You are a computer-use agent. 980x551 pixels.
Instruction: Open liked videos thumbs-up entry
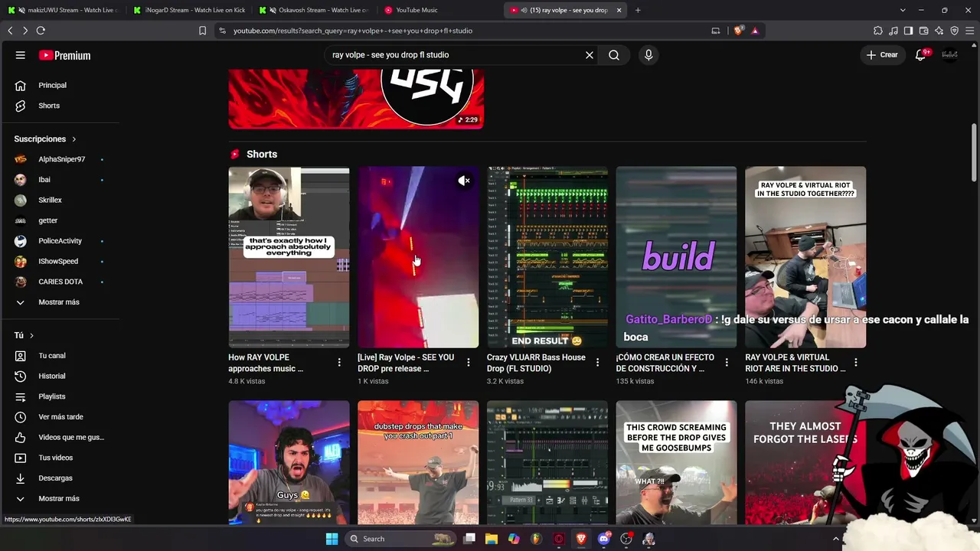60,437
